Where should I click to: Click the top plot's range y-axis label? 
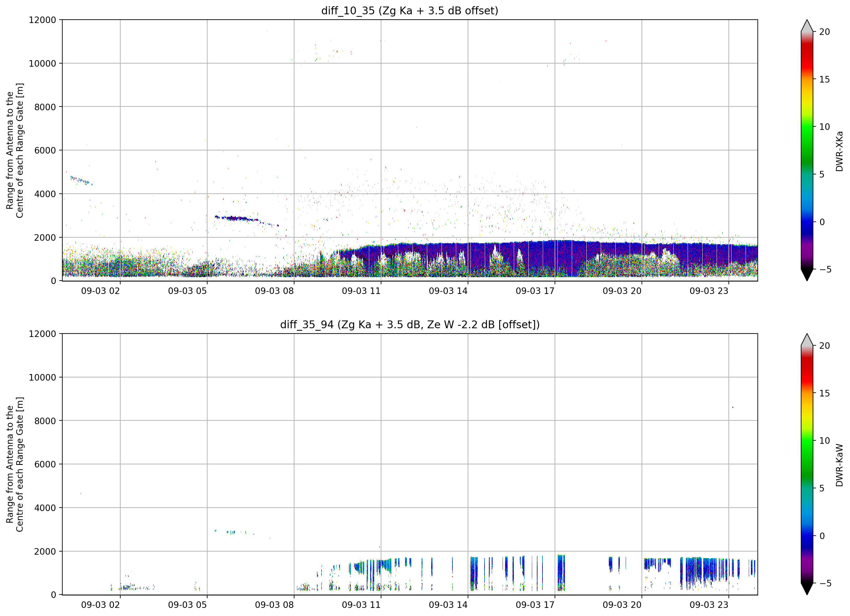tap(15, 150)
